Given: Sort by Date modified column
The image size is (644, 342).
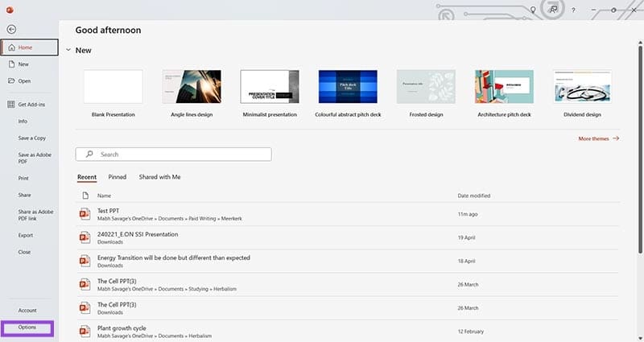Looking at the screenshot, I should tap(473, 196).
